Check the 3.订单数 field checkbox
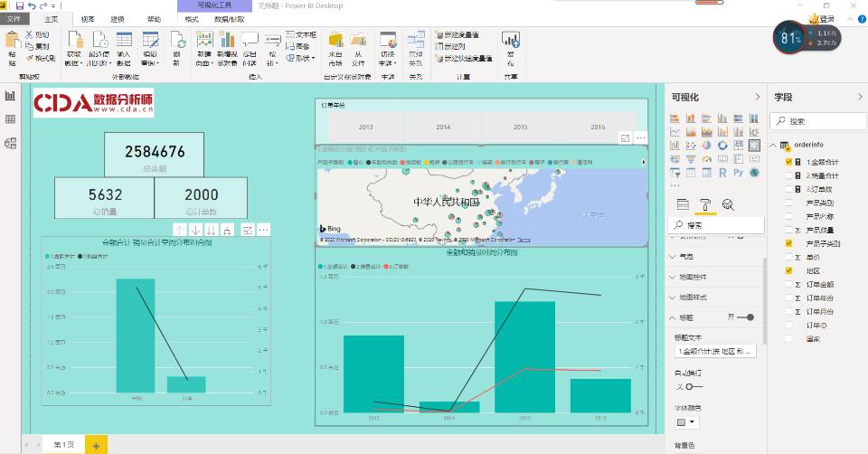The width and height of the screenshot is (868, 454). pos(788,189)
